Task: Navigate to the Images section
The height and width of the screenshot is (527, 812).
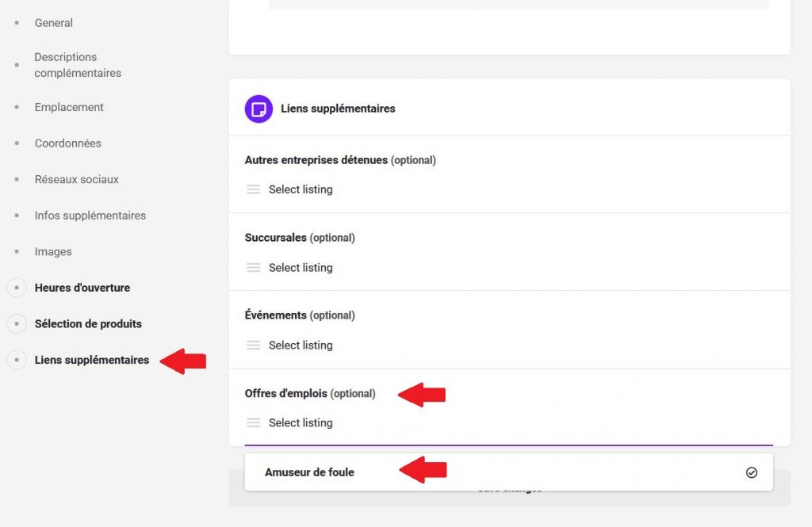Action: pos(53,251)
